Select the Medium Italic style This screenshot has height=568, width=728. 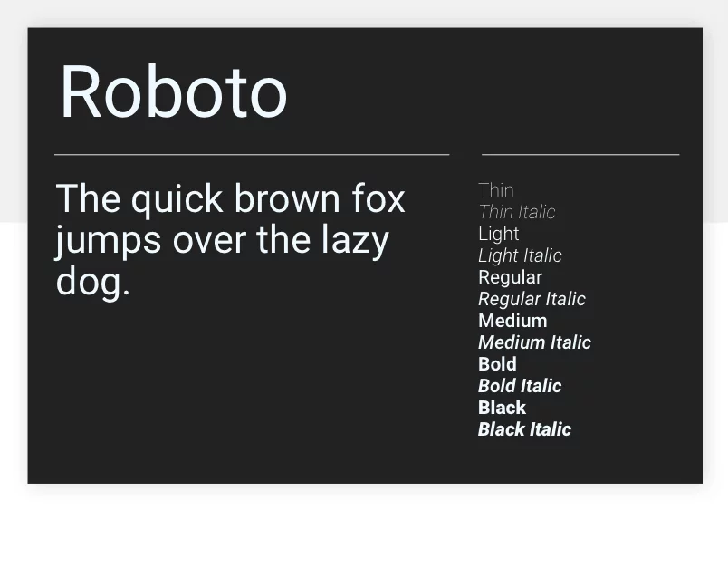coord(534,342)
